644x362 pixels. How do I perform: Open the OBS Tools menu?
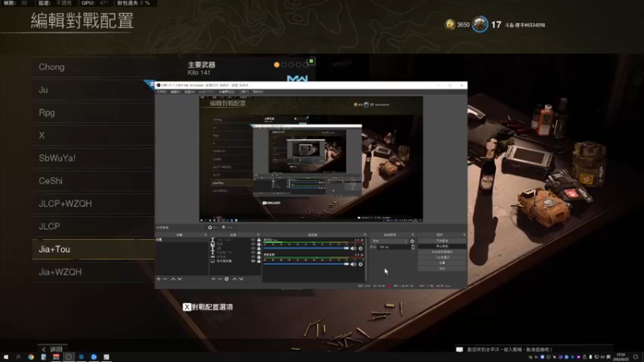tap(244, 92)
